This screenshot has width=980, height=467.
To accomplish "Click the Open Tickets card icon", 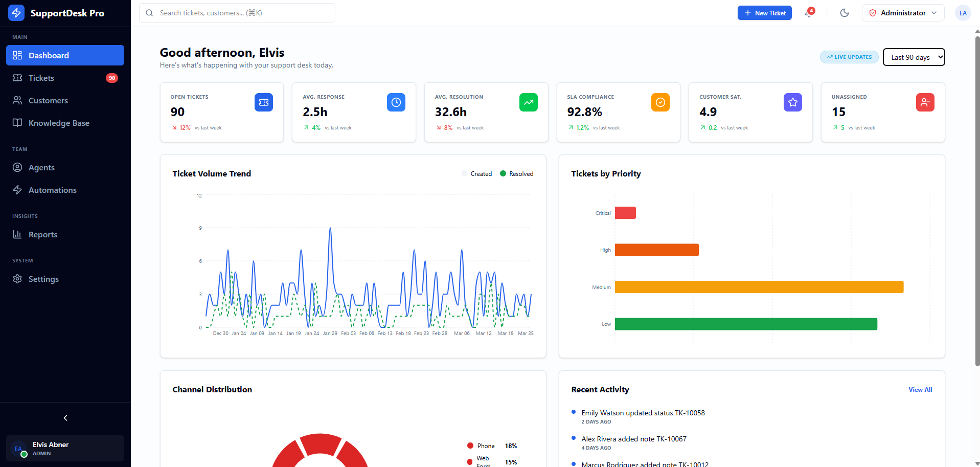I will pyautogui.click(x=263, y=102).
